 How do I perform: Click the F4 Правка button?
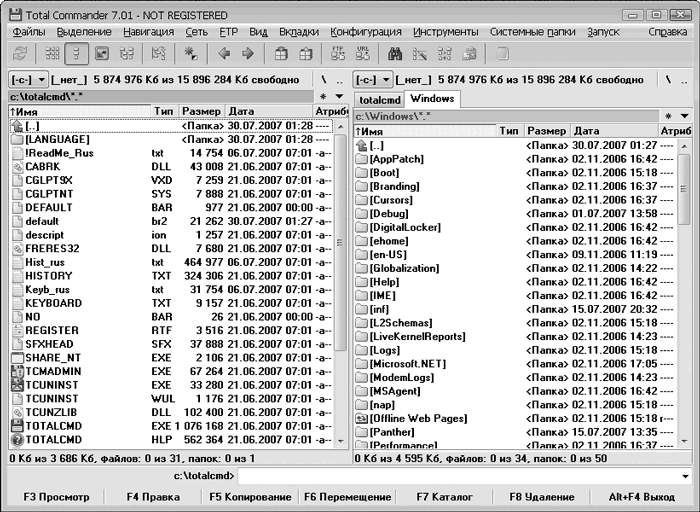153,497
